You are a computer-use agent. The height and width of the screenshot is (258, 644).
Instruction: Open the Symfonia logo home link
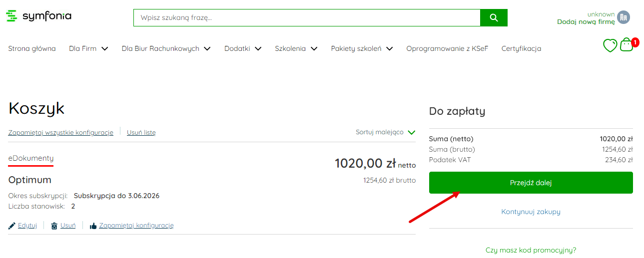[38, 16]
